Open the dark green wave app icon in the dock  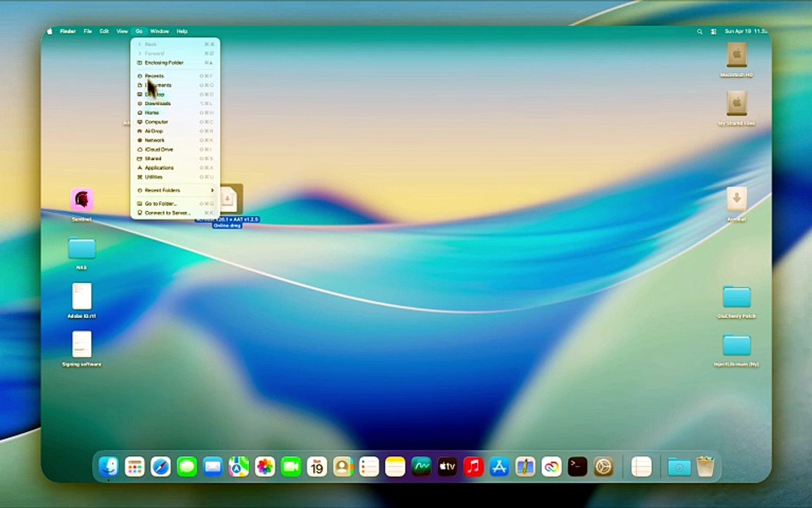tap(421, 466)
